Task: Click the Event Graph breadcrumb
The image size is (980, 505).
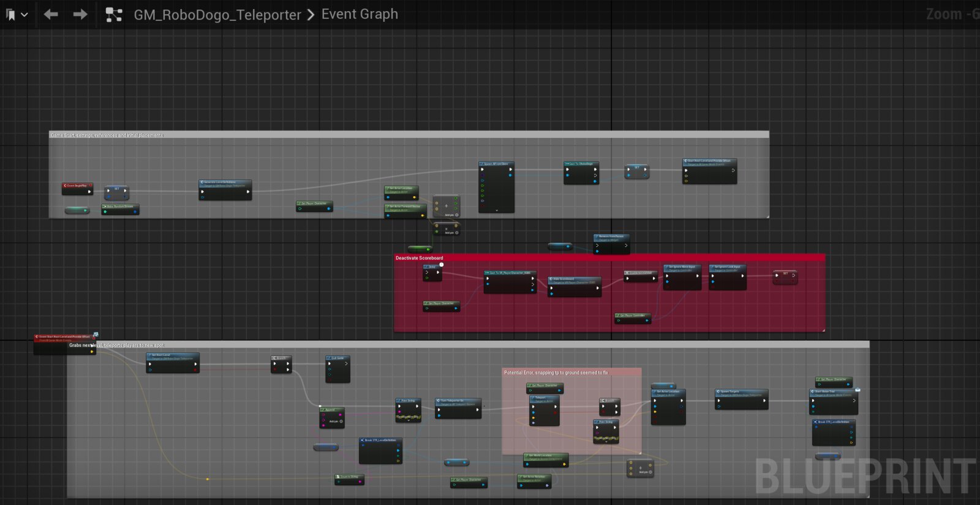Action: [360, 14]
